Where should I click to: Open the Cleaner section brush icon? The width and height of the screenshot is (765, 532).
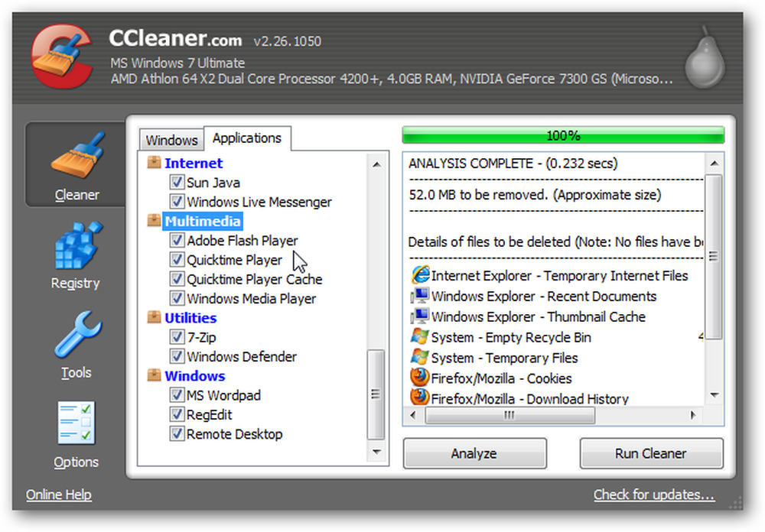(x=77, y=156)
